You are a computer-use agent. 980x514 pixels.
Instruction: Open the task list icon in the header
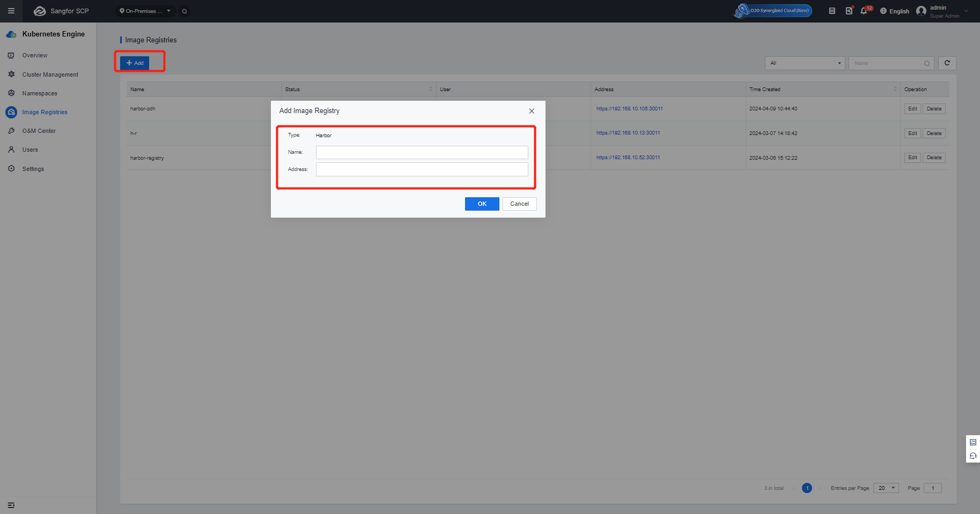pyautogui.click(x=832, y=11)
